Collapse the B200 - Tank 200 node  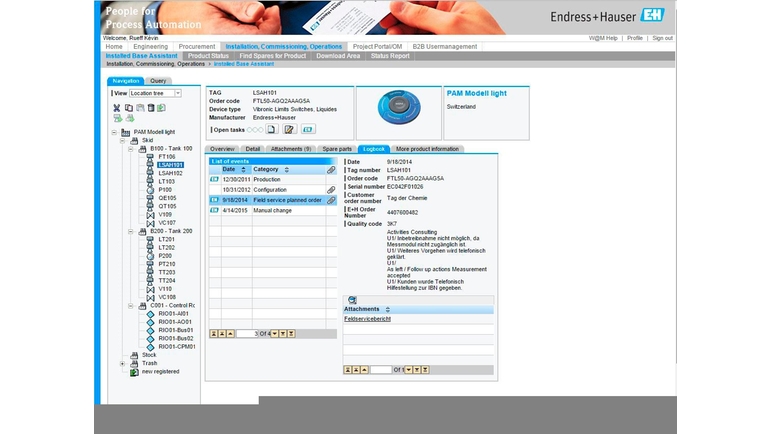pos(131,231)
